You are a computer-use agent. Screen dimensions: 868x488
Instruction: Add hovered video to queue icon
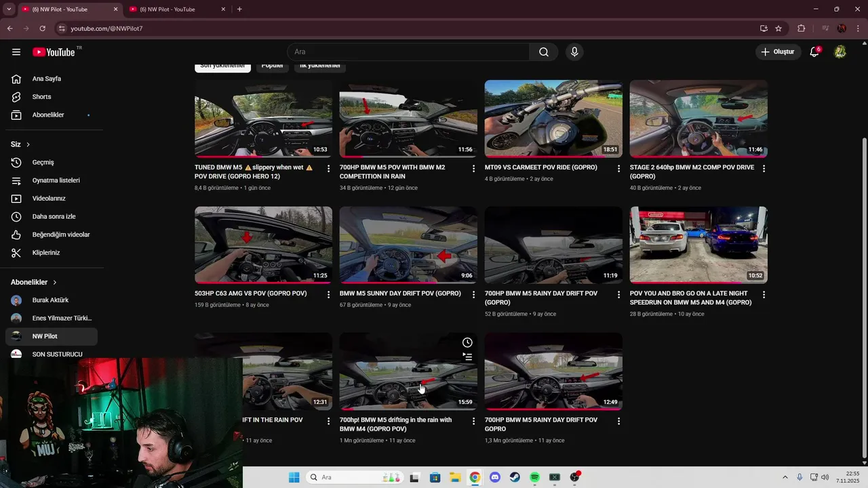click(x=467, y=357)
